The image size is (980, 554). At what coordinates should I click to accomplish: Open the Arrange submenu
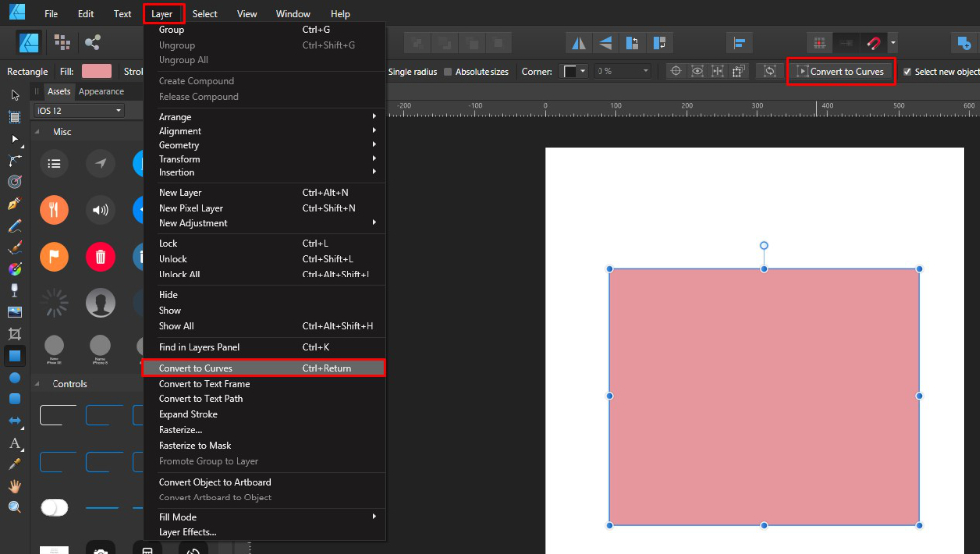coord(265,117)
